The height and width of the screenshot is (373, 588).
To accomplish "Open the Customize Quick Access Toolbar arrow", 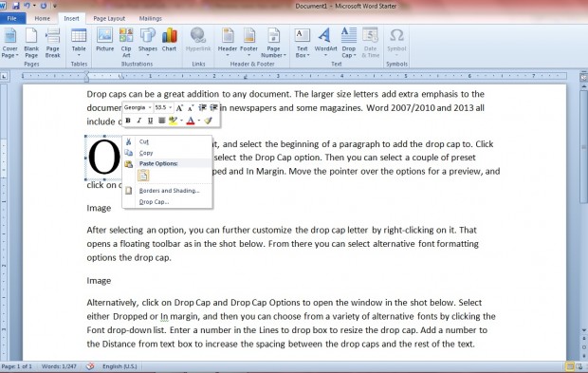I will (x=54, y=6).
